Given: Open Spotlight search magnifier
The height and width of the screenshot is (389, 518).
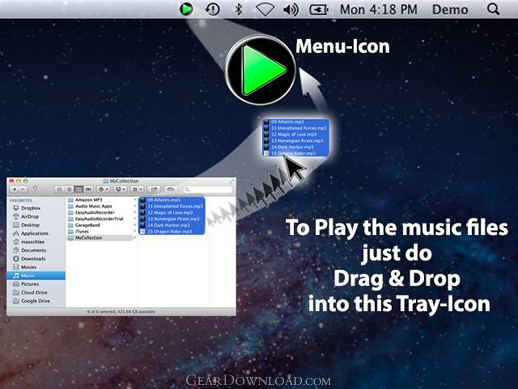Looking at the screenshot, I should click(x=493, y=9).
